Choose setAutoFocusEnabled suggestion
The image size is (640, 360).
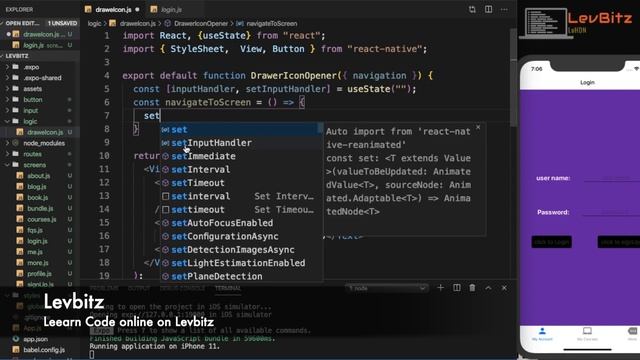(241, 223)
